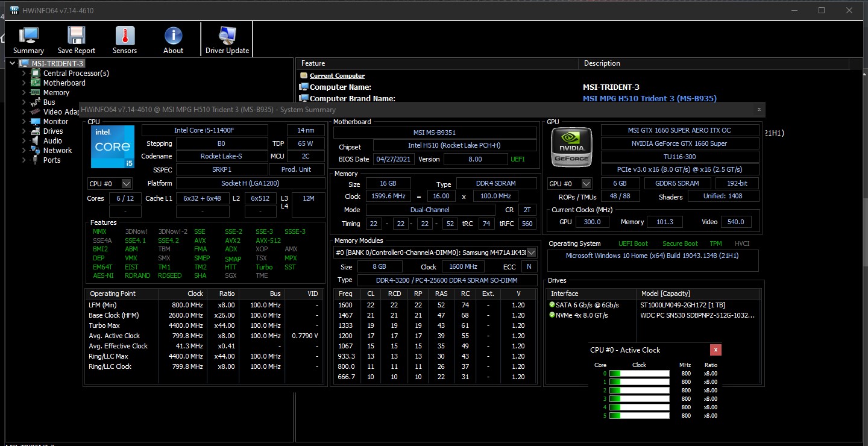Expand the Motherboard tree node

[x=24, y=83]
